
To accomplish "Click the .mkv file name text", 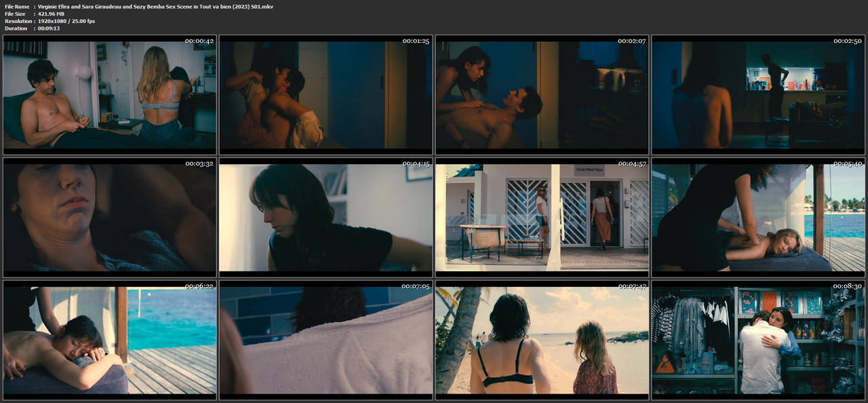I will [x=156, y=6].
